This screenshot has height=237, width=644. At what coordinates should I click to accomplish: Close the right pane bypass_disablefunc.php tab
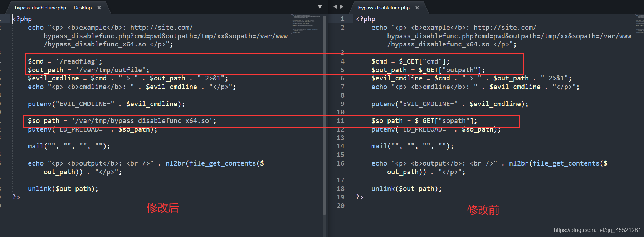417,8
